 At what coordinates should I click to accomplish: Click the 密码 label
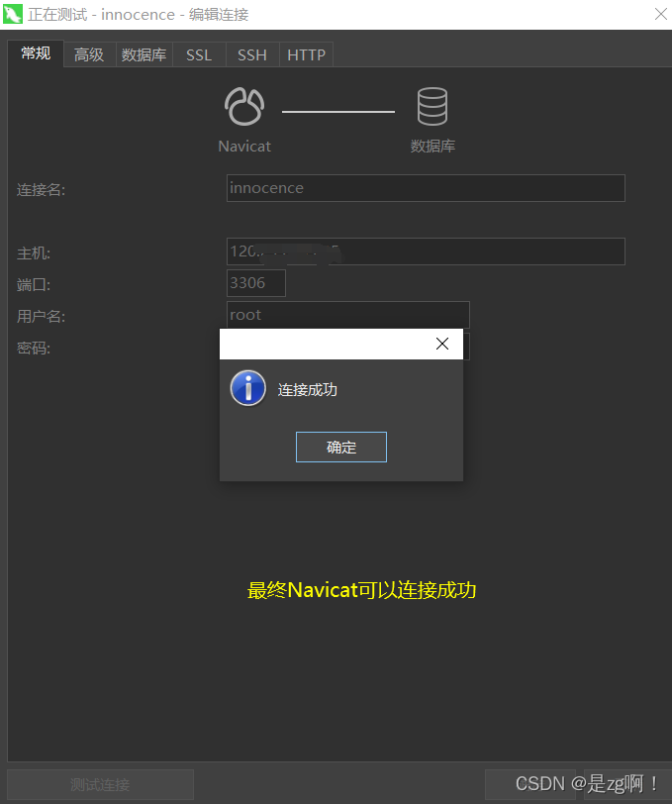tap(34, 349)
